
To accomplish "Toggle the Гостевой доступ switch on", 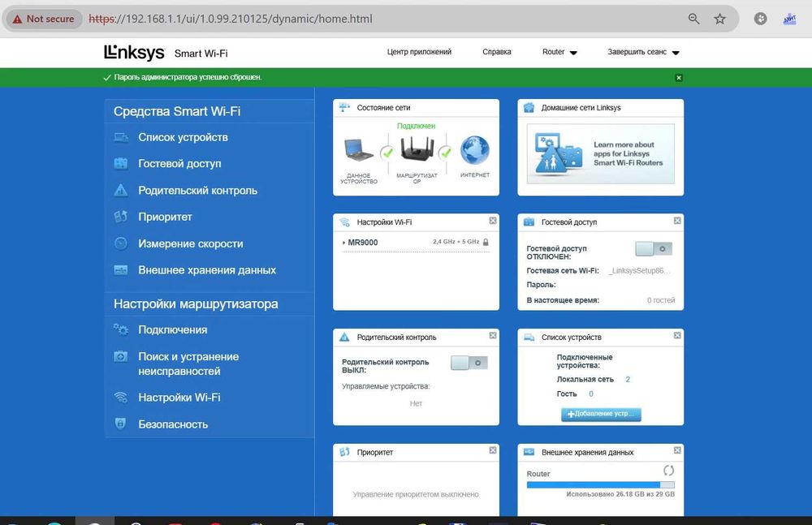I will point(654,249).
